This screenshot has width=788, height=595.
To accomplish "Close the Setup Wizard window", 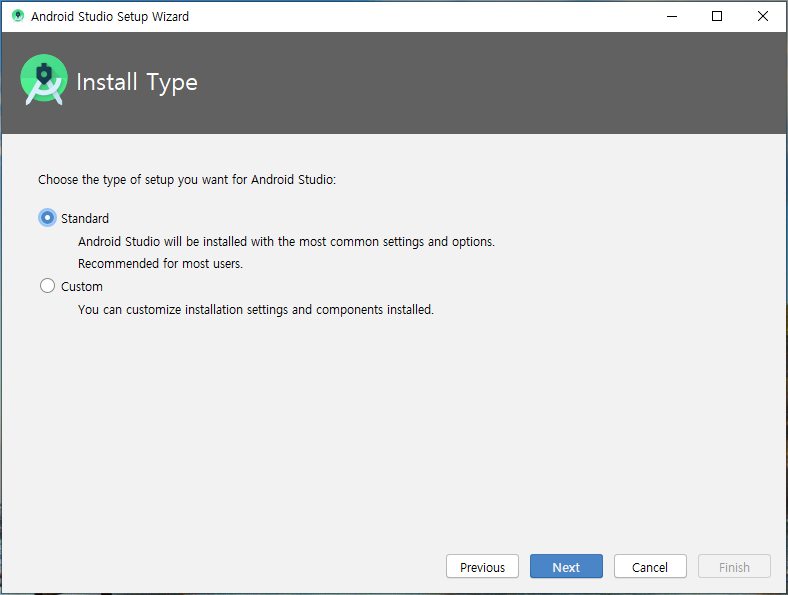I will click(763, 17).
